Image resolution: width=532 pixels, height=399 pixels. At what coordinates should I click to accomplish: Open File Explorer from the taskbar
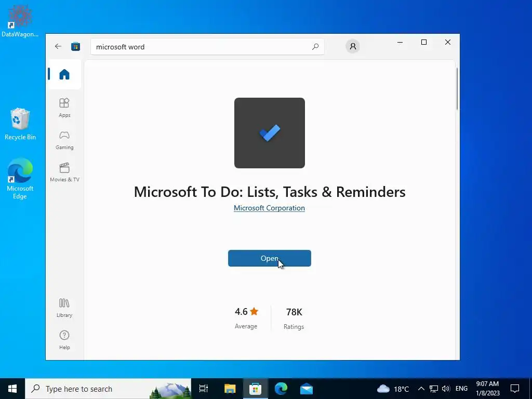pos(230,389)
